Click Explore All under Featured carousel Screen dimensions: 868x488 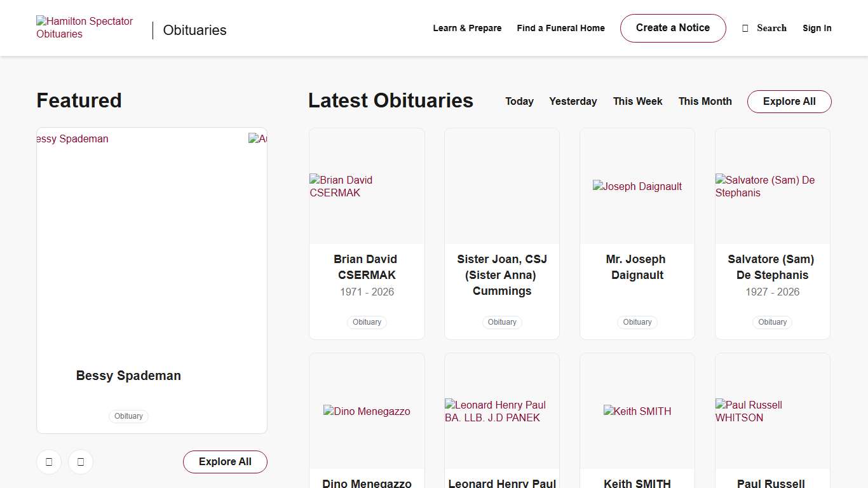pyautogui.click(x=225, y=462)
